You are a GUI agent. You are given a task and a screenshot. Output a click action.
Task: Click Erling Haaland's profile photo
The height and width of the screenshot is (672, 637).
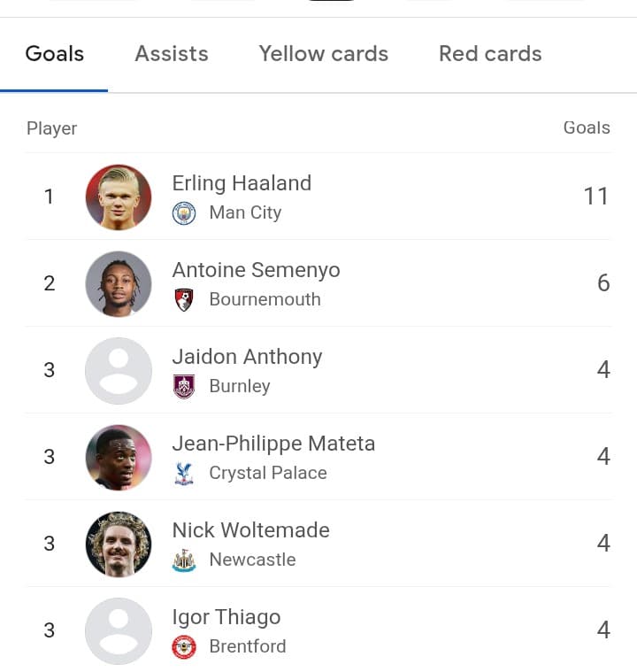(x=119, y=197)
